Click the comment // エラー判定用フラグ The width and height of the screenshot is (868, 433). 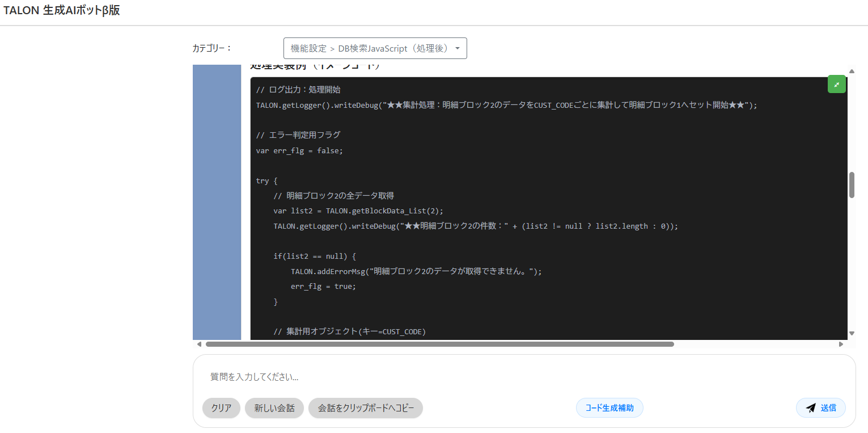coord(298,135)
